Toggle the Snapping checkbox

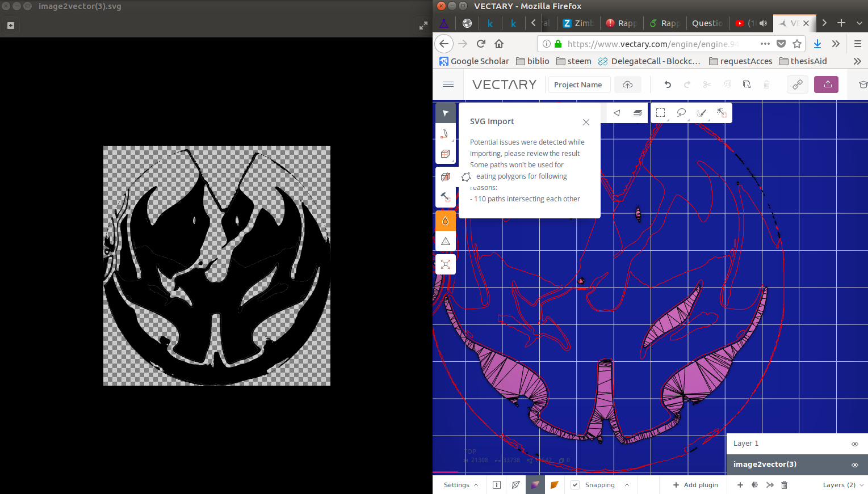(x=575, y=485)
